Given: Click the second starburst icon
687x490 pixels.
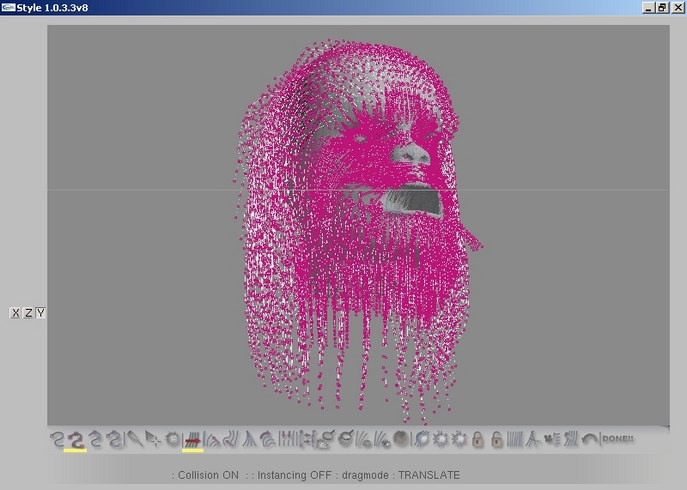Looking at the screenshot, I should [x=459, y=439].
